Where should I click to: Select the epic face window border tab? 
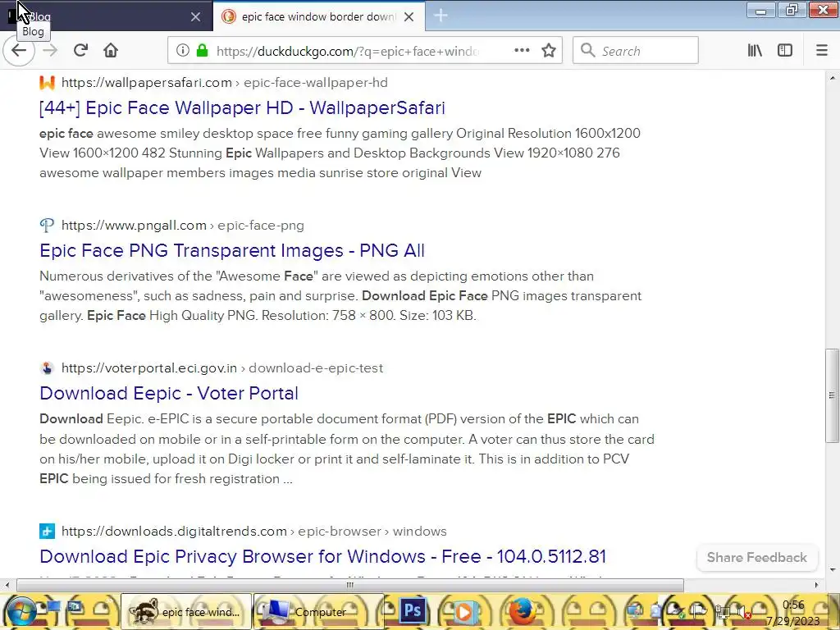(319, 16)
